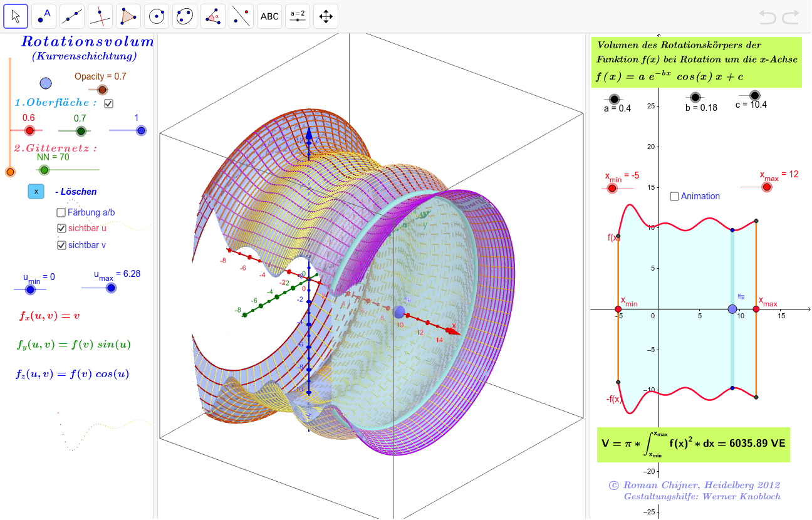Click the red 0.6 slider knob
Viewport: 812px width, 520px height.
click(x=29, y=130)
